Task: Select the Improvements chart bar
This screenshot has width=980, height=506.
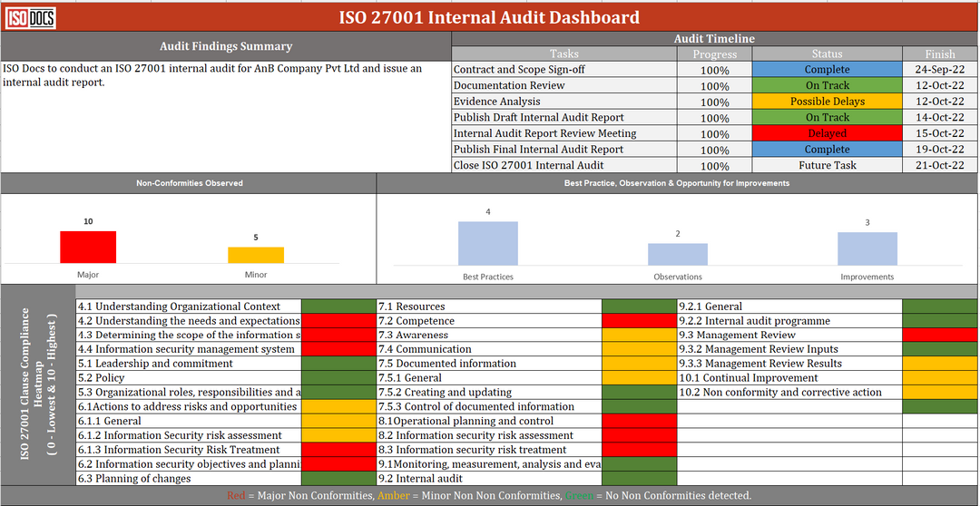Action: 867,248
